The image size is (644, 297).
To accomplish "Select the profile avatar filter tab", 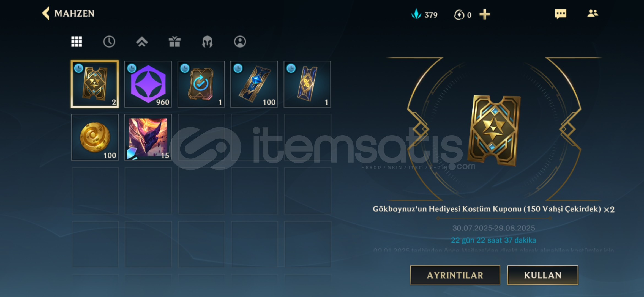I will click(240, 42).
